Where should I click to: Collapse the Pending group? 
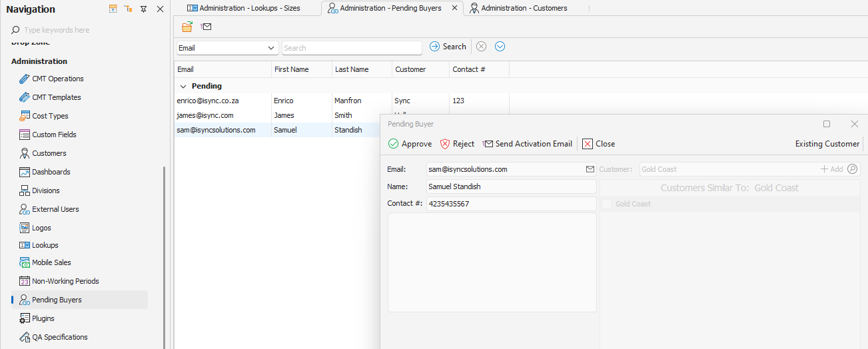tap(183, 87)
